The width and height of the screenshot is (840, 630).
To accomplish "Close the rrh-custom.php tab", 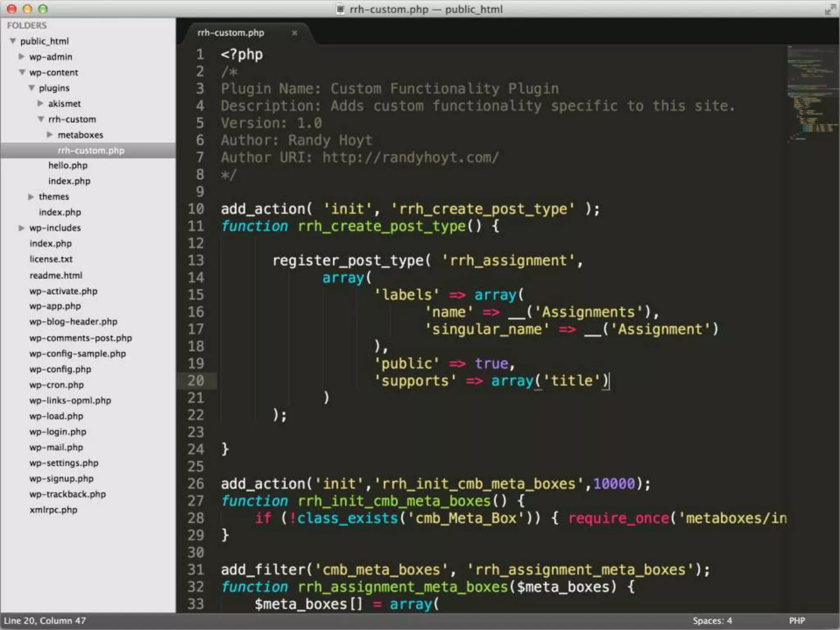I will (294, 33).
